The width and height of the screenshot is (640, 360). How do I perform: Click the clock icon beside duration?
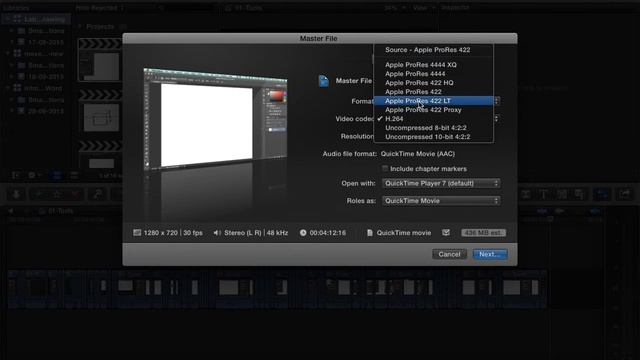[x=303, y=233]
